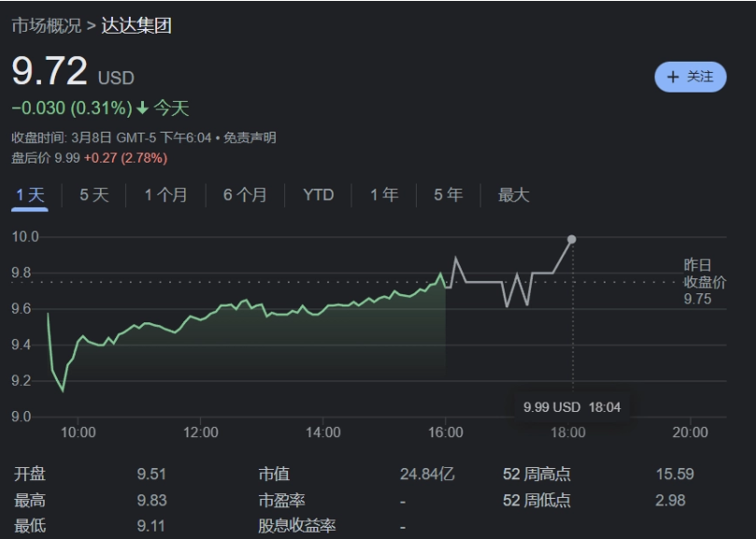Click the plus icon in 关注 button
The height and width of the screenshot is (539, 756).
[x=673, y=77]
